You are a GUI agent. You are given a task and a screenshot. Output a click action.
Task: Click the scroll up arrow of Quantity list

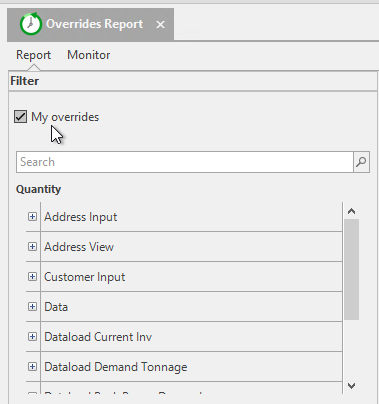click(x=351, y=211)
